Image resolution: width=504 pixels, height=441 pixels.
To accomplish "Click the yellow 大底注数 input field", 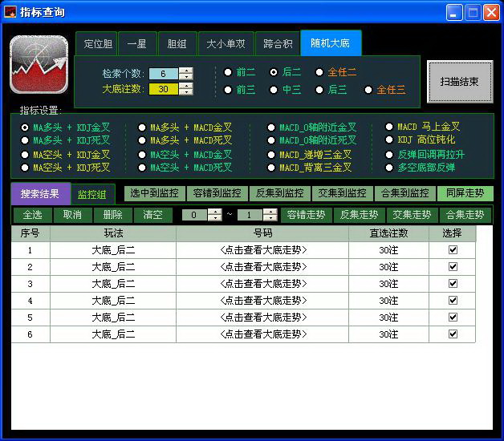I will click(x=163, y=89).
